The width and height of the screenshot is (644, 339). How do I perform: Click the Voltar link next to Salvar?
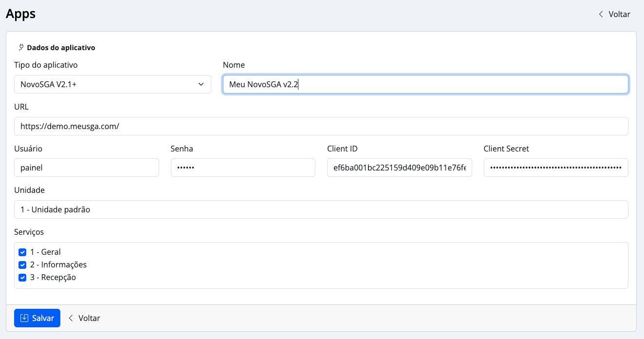point(89,318)
